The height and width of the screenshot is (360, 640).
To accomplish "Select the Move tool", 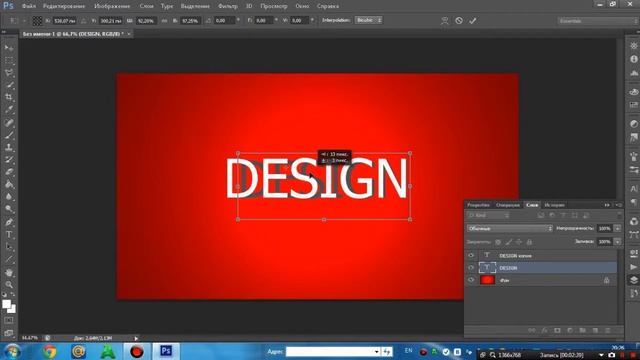I will pos(9,48).
